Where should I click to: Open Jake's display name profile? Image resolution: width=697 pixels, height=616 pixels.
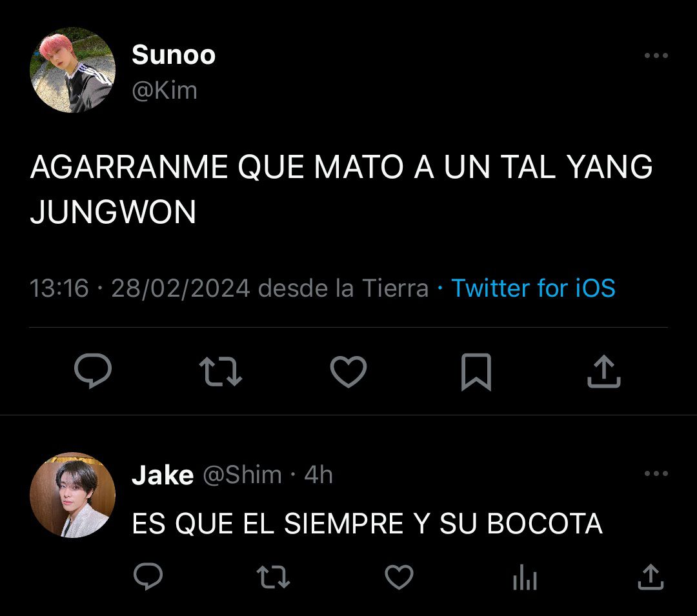pos(163,475)
